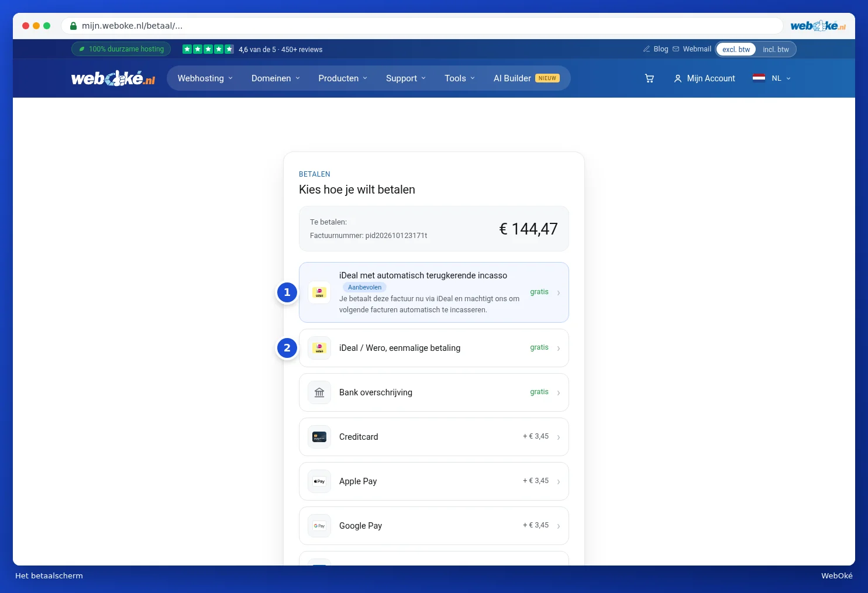Expand the Domeinen menu
The width and height of the screenshot is (868, 593).
coord(275,78)
